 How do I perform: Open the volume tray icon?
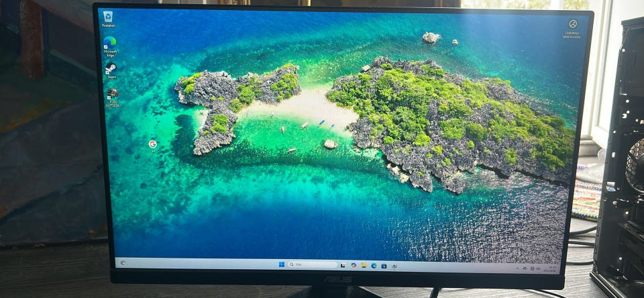538,268
